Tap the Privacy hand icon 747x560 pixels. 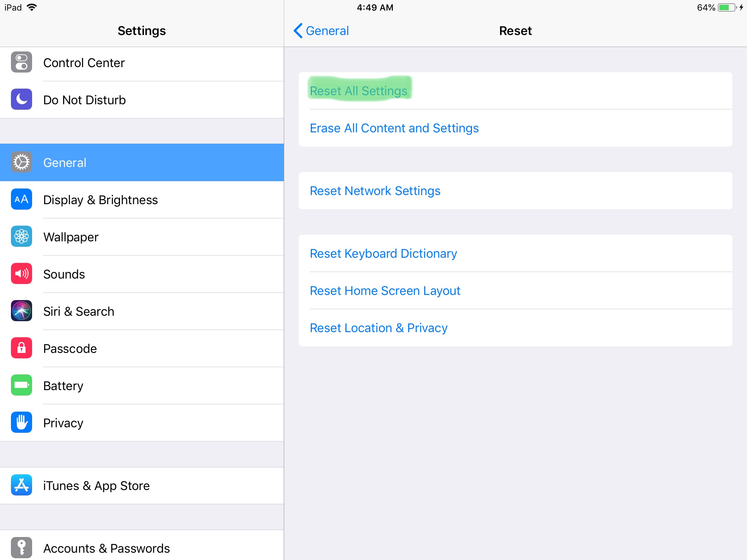(22, 423)
